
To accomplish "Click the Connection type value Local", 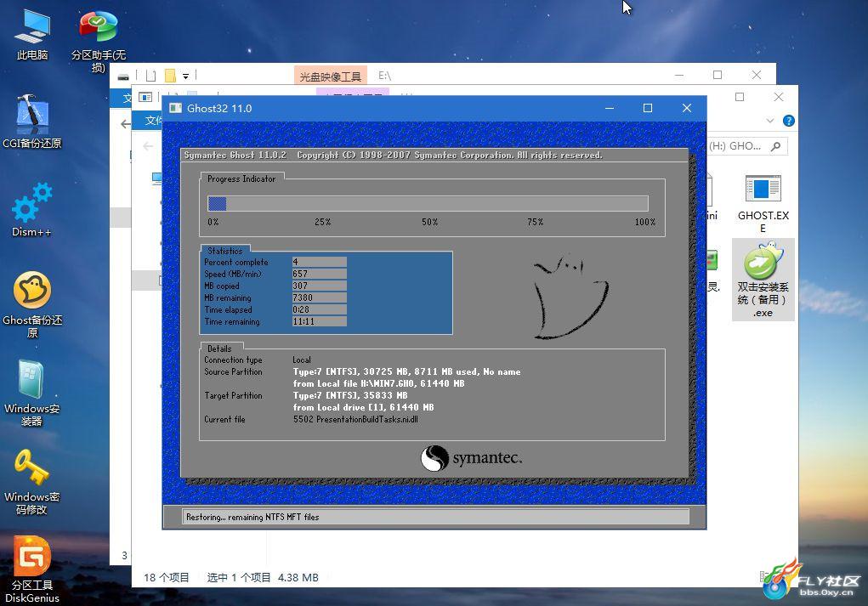I will [302, 360].
